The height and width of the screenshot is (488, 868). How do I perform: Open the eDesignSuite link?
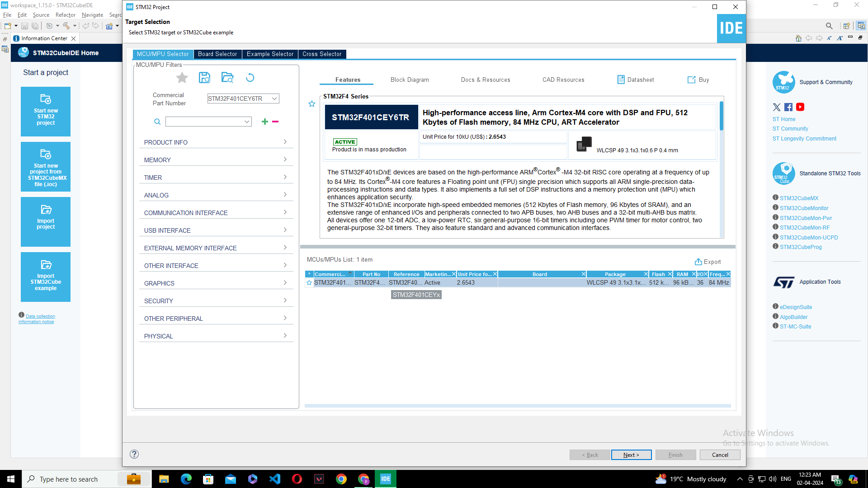pos(796,307)
